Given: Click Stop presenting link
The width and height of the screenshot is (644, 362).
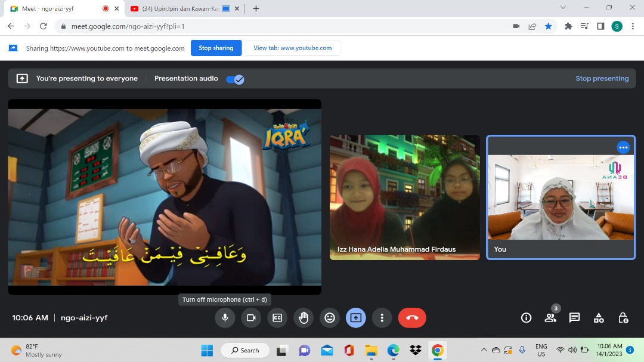Looking at the screenshot, I should coord(602,79).
